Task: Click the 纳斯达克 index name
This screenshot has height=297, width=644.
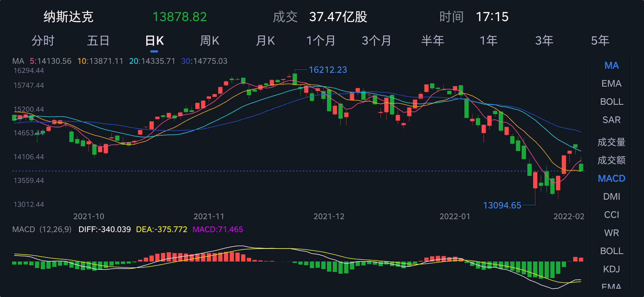Action: (x=69, y=17)
